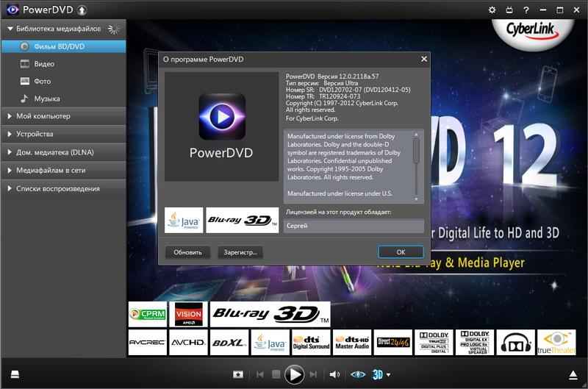Screen dimensions: 588x389
Task: Open the bookmark star icon
Action: click(237, 374)
